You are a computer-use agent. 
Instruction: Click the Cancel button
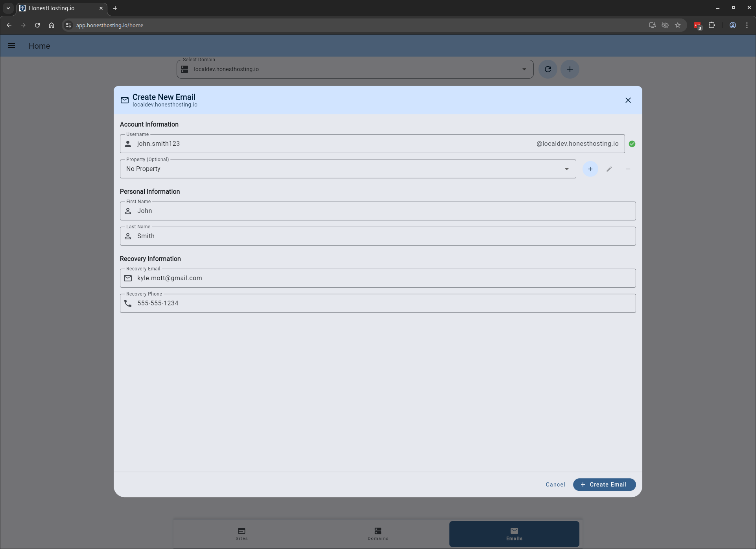click(555, 485)
